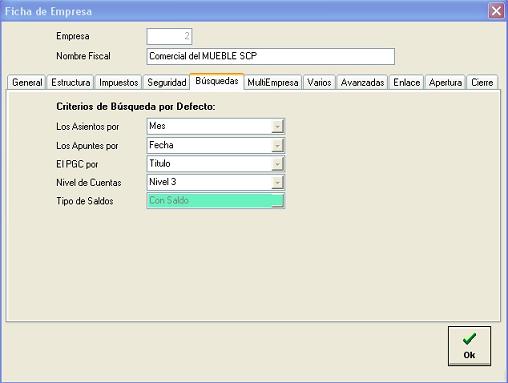Click the 'Criterios de Búsqueda por Defecto:' heading
Image resolution: width=508 pixels, height=383 pixels.
pyautogui.click(x=136, y=107)
